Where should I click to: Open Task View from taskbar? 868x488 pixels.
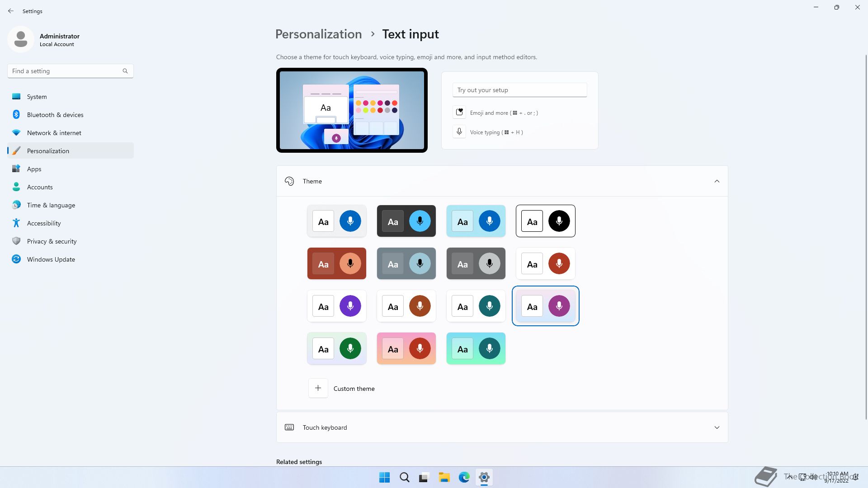424,477
